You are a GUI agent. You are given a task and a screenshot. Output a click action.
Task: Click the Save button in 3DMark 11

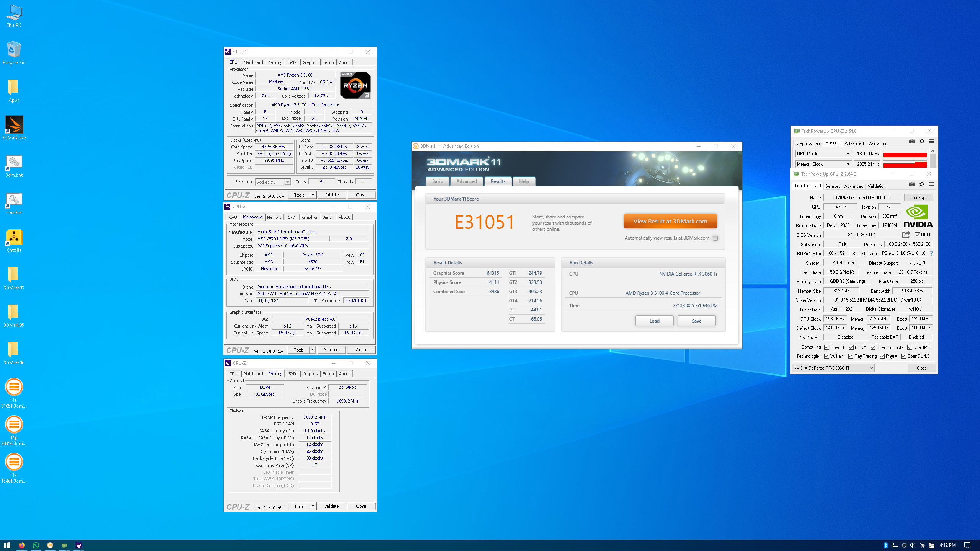696,321
